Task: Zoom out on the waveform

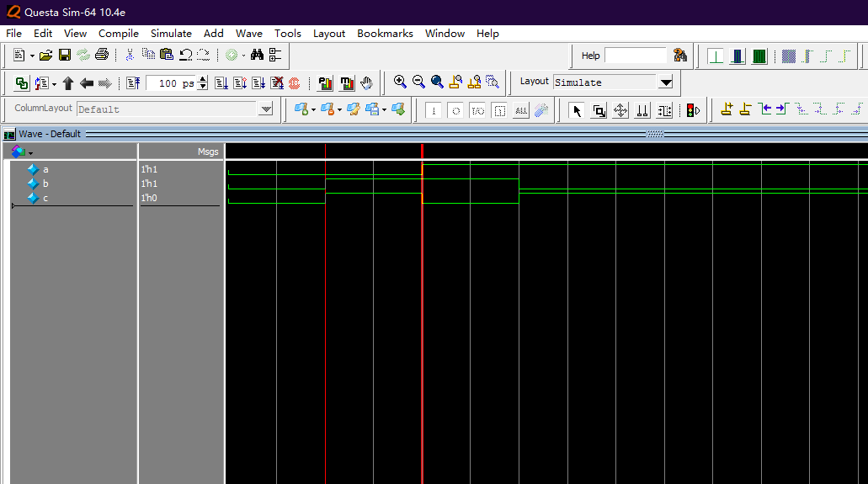Action: (x=418, y=82)
